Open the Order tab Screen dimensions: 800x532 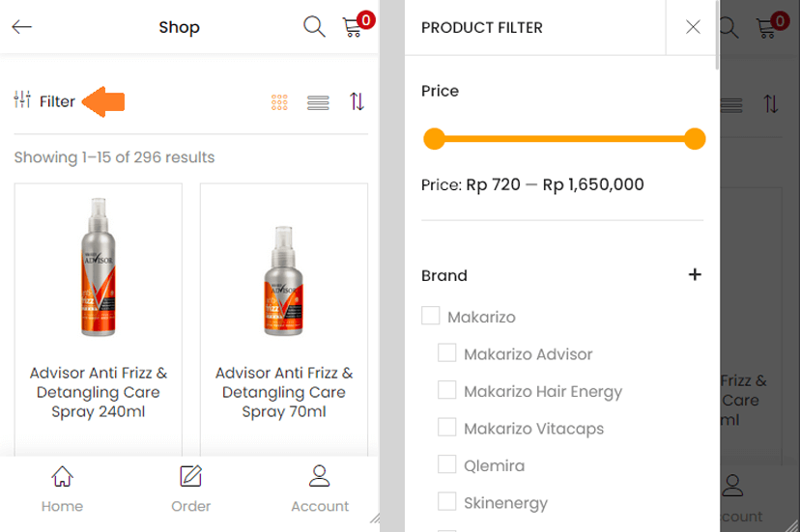click(x=190, y=490)
